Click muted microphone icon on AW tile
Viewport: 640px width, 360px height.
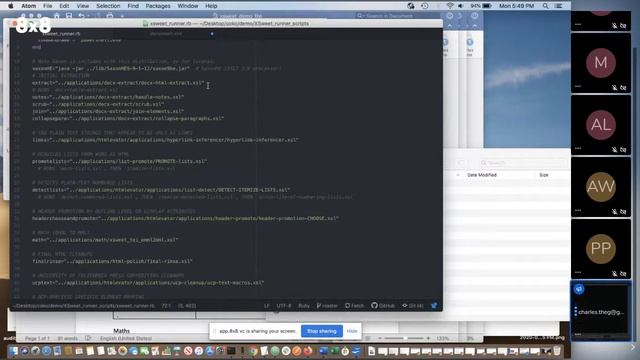(x=614, y=211)
